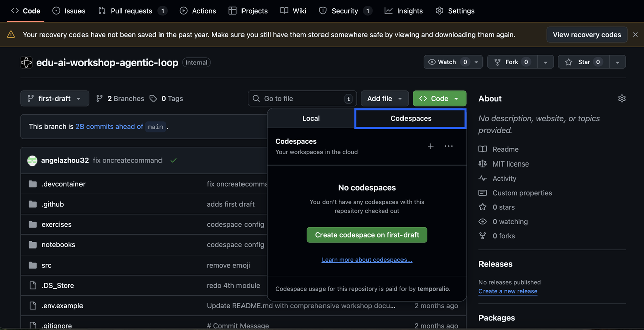
Task: Open the MIT license link
Action: [x=504, y=164]
